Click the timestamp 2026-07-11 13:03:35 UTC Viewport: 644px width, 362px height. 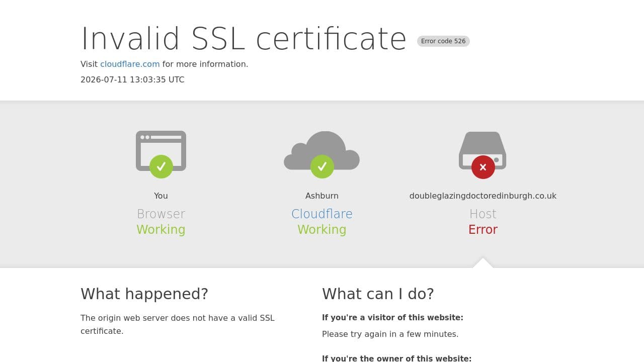point(132,79)
